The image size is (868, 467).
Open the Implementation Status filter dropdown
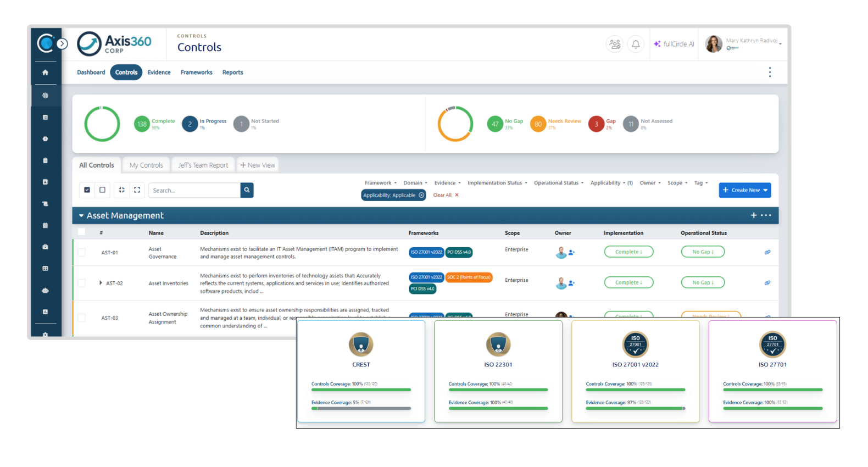498,183
